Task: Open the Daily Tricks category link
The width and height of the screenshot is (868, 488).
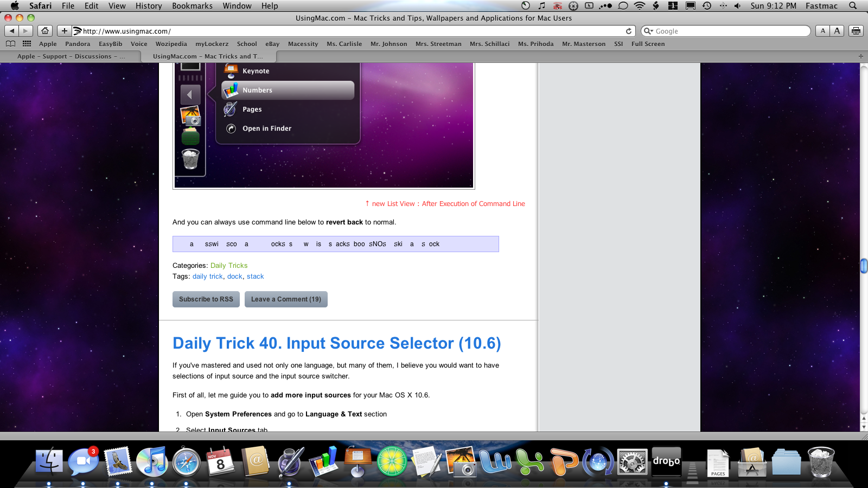Action: pos(229,266)
